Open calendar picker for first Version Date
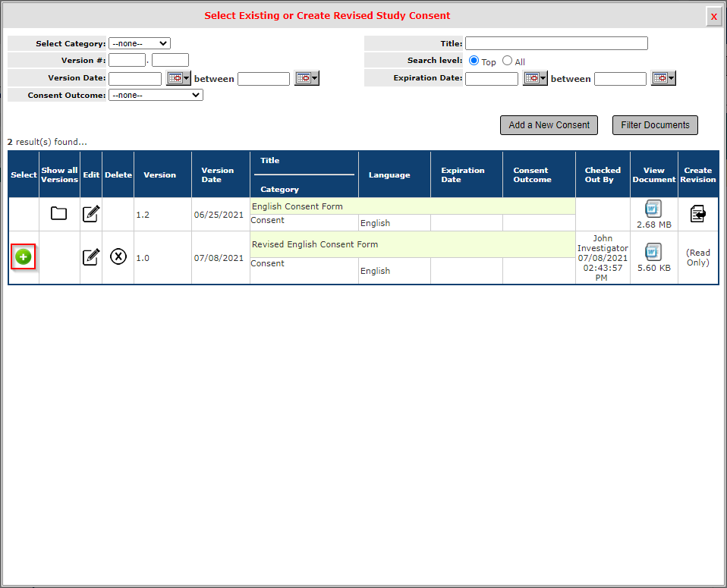The height and width of the screenshot is (588, 727). tap(178, 78)
